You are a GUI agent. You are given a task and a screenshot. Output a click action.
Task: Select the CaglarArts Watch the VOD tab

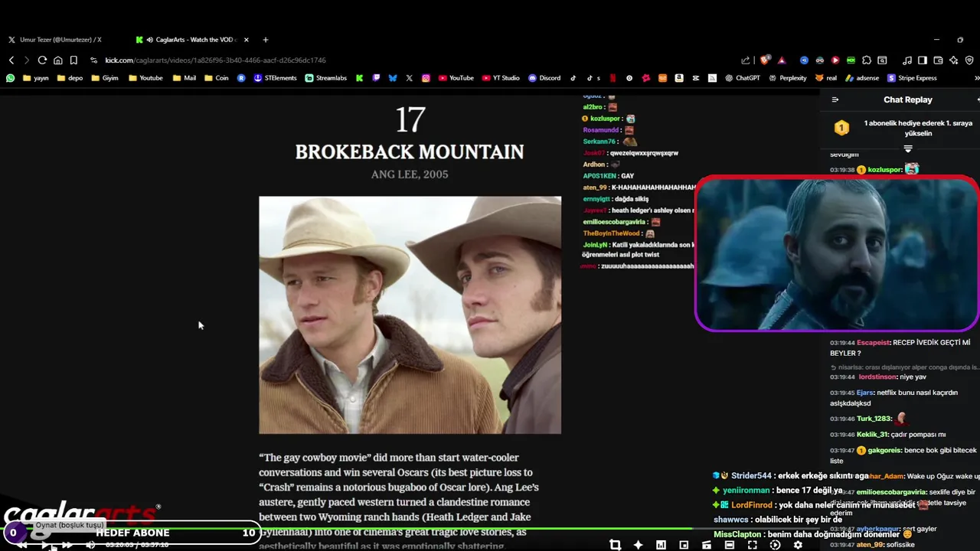click(x=191, y=40)
